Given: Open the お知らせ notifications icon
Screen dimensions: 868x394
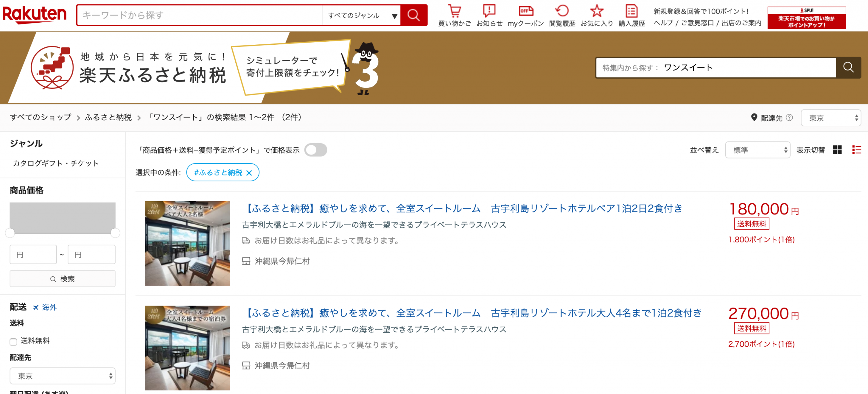Looking at the screenshot, I should tap(489, 12).
